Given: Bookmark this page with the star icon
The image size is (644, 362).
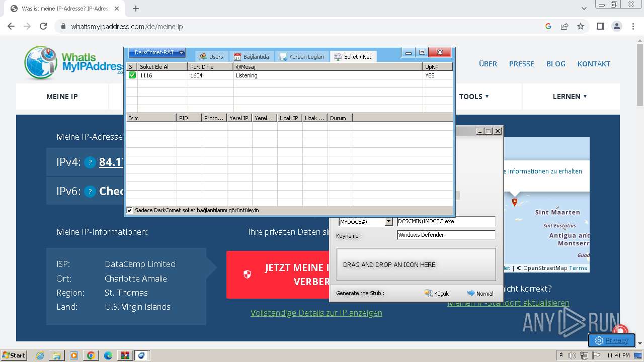Looking at the screenshot, I should (x=581, y=26).
